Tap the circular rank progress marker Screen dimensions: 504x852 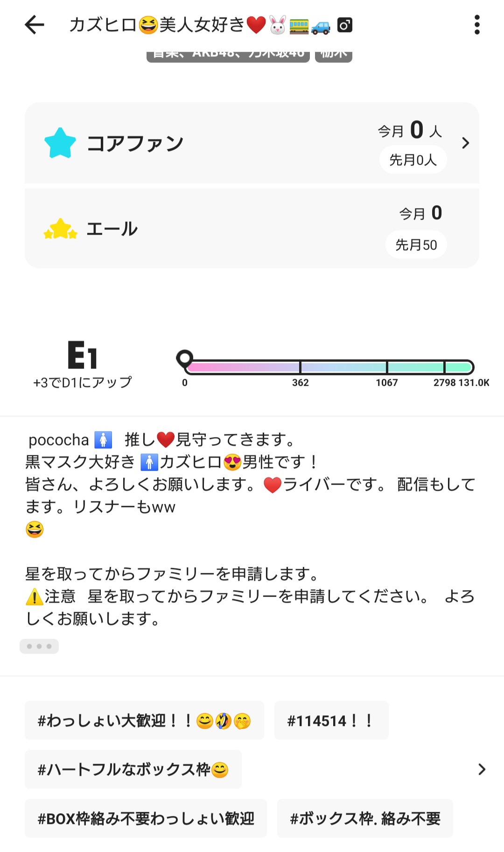(x=185, y=358)
